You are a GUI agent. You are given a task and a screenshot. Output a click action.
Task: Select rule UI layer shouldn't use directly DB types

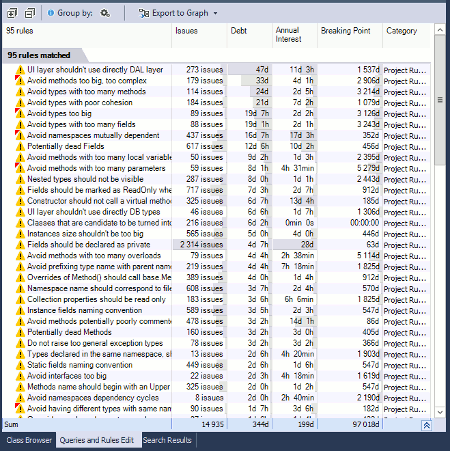[94, 212]
